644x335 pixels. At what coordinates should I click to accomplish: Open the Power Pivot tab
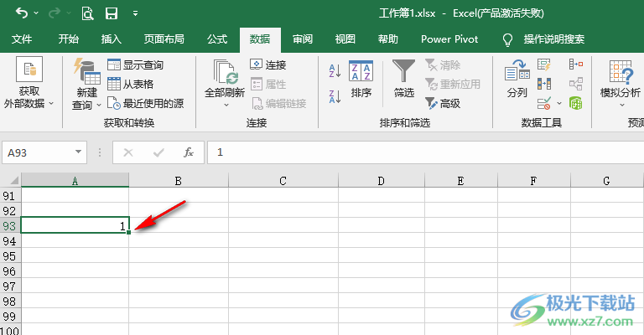449,39
